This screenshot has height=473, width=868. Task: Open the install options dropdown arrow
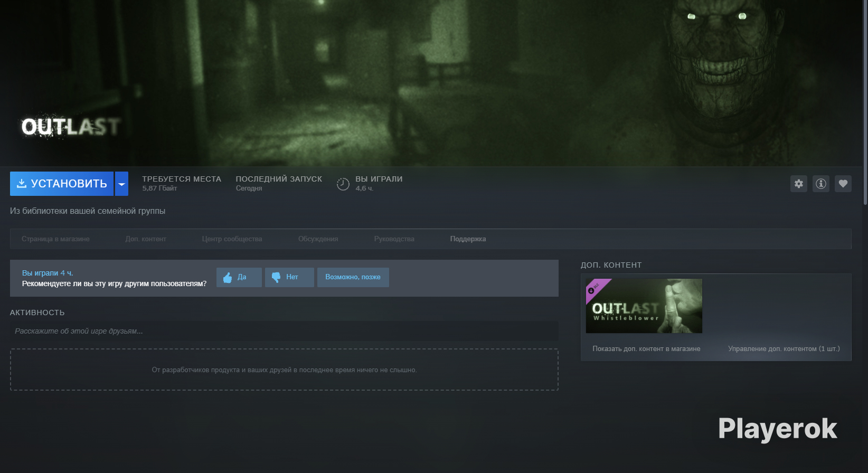[x=121, y=184]
